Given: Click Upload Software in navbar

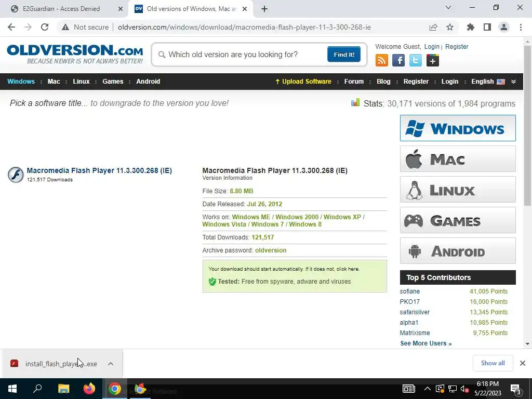Looking at the screenshot, I should [303, 82].
